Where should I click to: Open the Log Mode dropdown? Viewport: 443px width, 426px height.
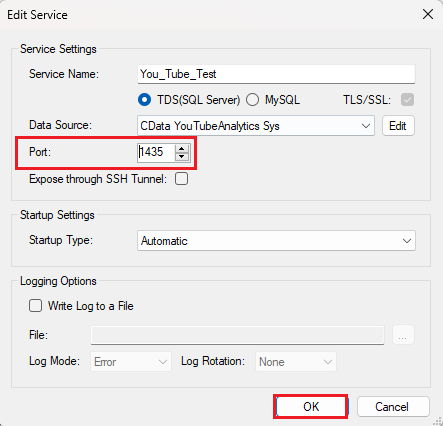pyautogui.click(x=131, y=361)
